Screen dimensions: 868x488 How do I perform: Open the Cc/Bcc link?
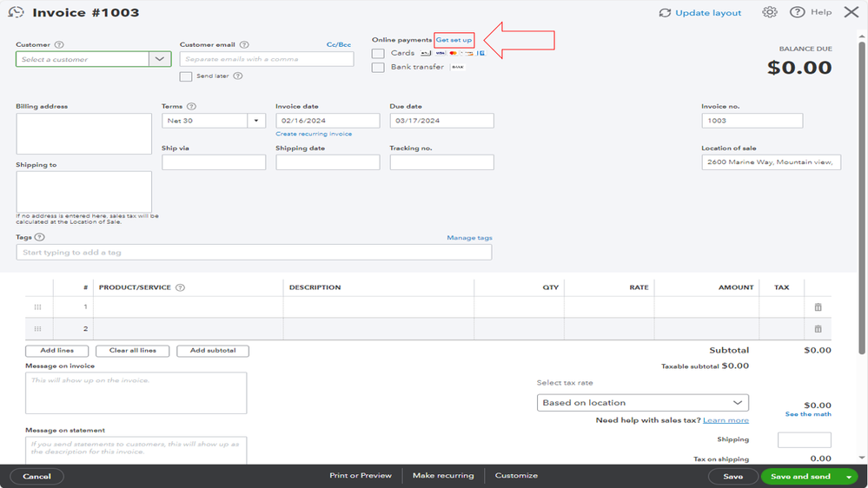339,45
